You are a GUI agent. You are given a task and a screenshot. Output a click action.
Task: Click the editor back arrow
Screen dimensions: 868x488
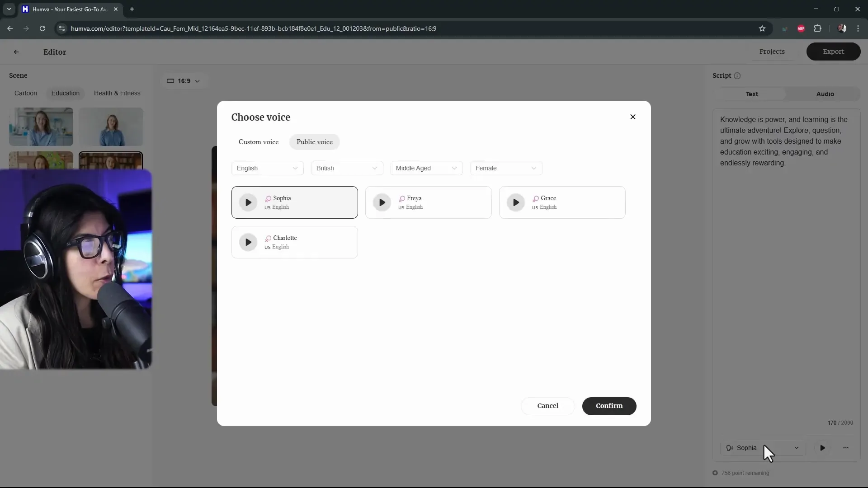coord(16,52)
